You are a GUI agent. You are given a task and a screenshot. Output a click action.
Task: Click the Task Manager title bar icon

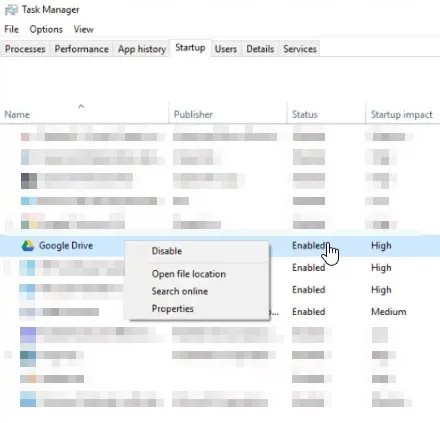tap(11, 10)
